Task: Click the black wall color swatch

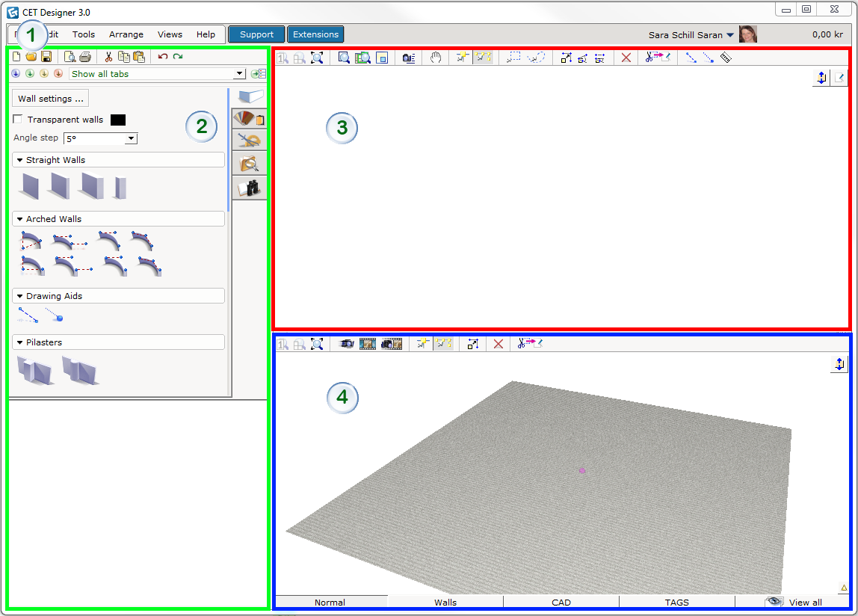Action: coord(118,120)
